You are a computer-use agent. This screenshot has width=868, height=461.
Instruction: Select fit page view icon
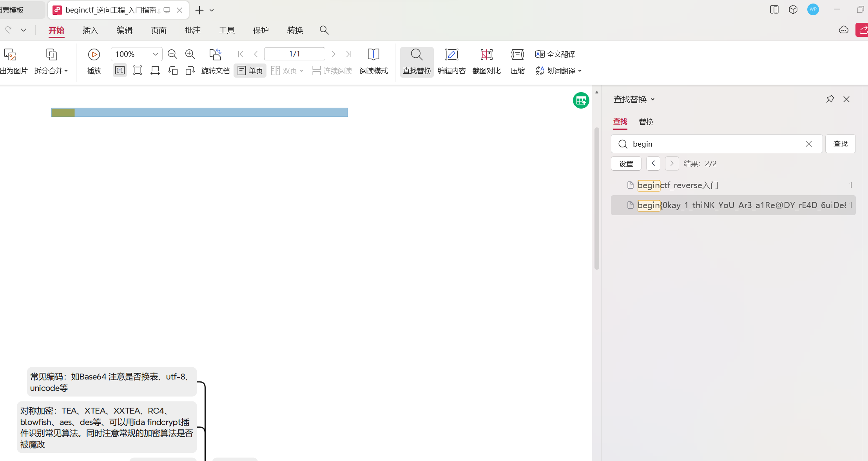pyautogui.click(x=138, y=71)
